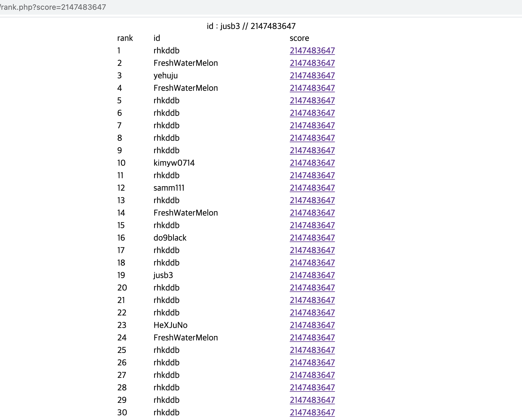The image size is (522, 420).
Task: Click jusb3's score link at rank 19
Action: pyautogui.click(x=312, y=275)
